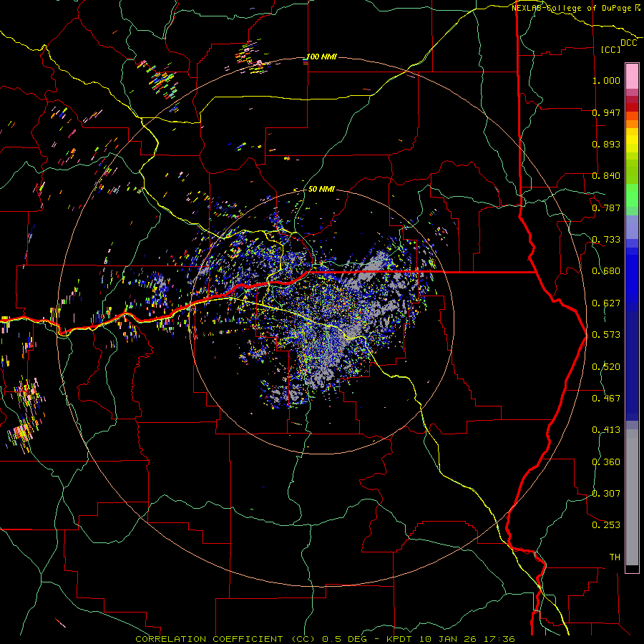The width and height of the screenshot is (644, 644).
Task: Click the 0.947 value on the scale
Action: (x=606, y=112)
